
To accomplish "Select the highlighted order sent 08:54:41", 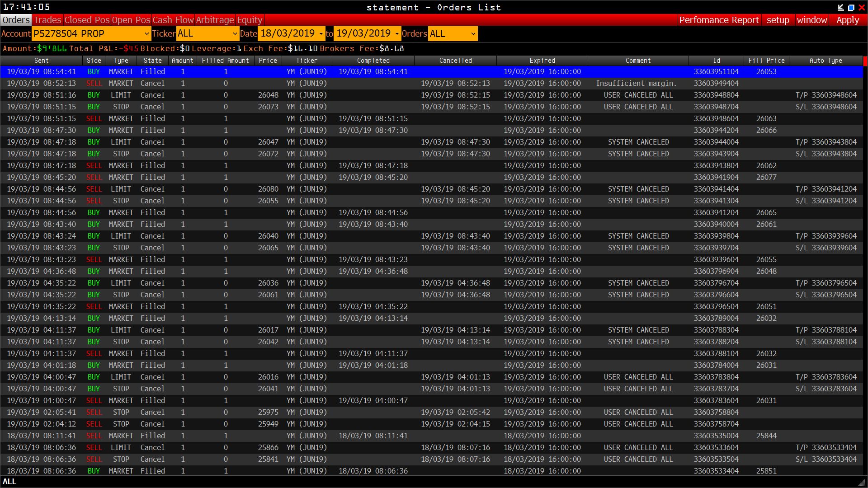I will coord(432,71).
